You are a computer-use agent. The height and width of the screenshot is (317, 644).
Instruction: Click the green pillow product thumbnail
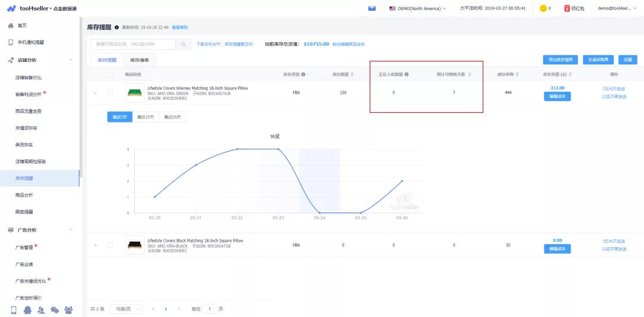pyautogui.click(x=135, y=93)
